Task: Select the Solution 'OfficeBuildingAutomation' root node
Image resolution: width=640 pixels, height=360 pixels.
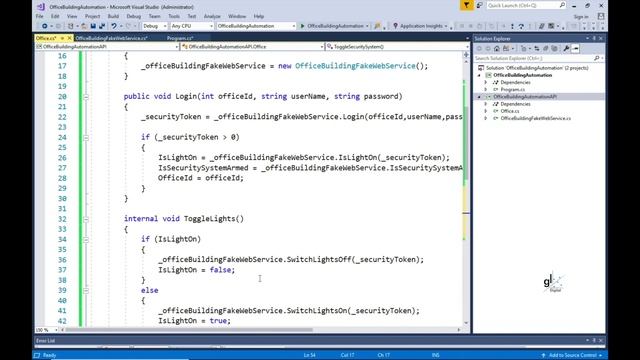Action: pyautogui.click(x=537, y=68)
